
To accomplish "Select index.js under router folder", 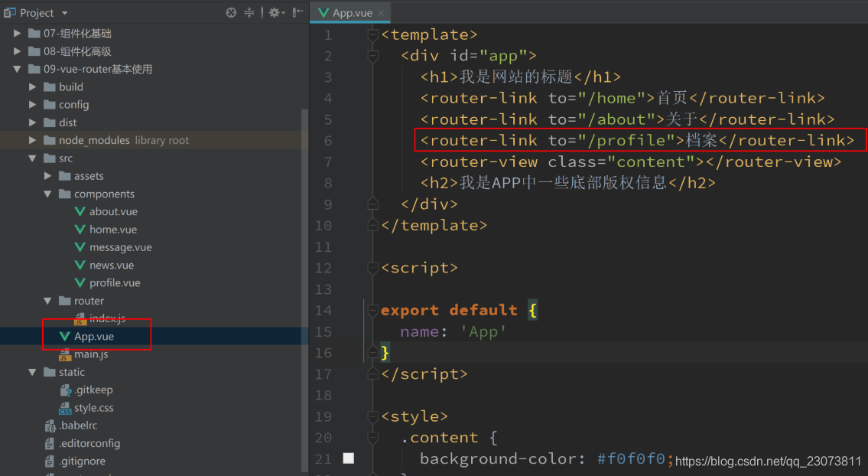I will [107, 318].
